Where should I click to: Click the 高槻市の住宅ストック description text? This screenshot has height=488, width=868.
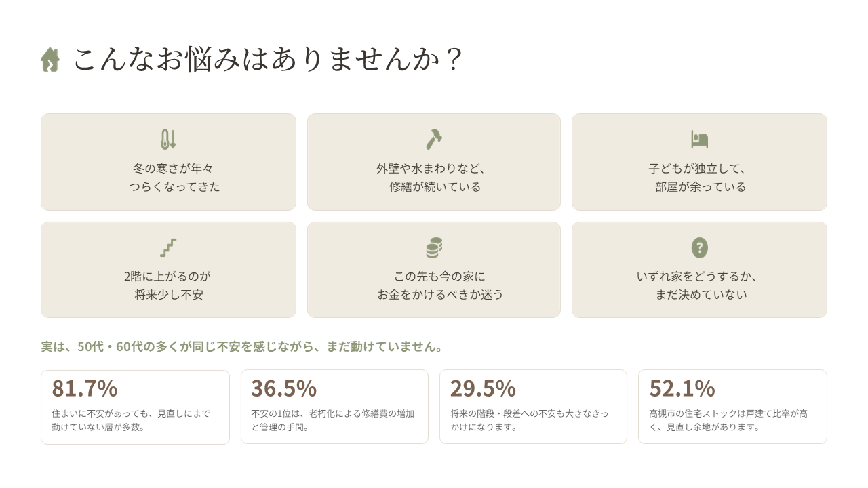pos(728,420)
